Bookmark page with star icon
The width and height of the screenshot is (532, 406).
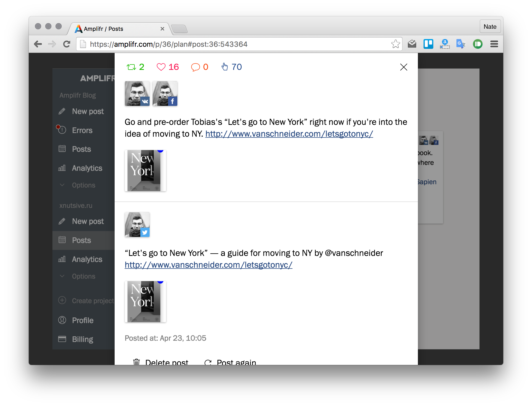pyautogui.click(x=395, y=44)
